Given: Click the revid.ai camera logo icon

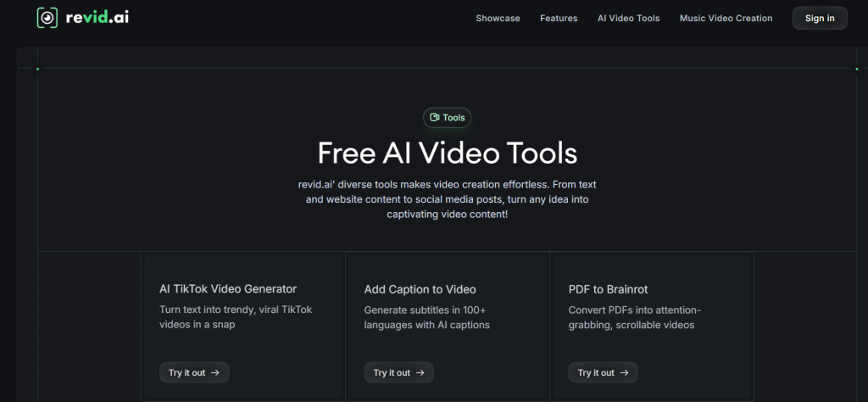Looking at the screenshot, I should point(47,18).
